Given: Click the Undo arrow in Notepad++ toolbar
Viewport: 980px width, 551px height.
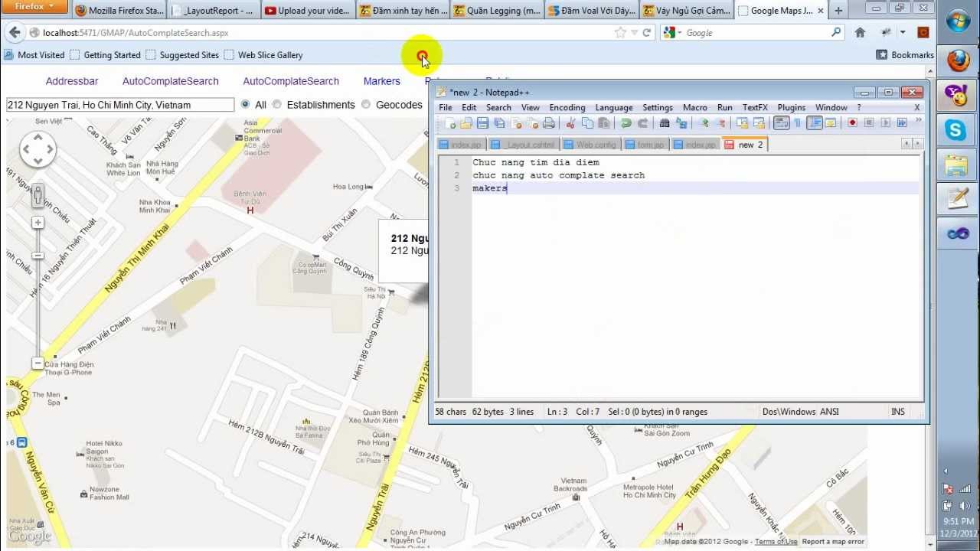Looking at the screenshot, I should (x=626, y=123).
